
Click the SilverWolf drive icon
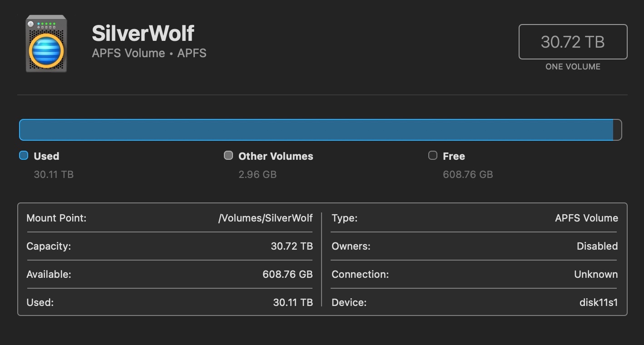pos(46,44)
